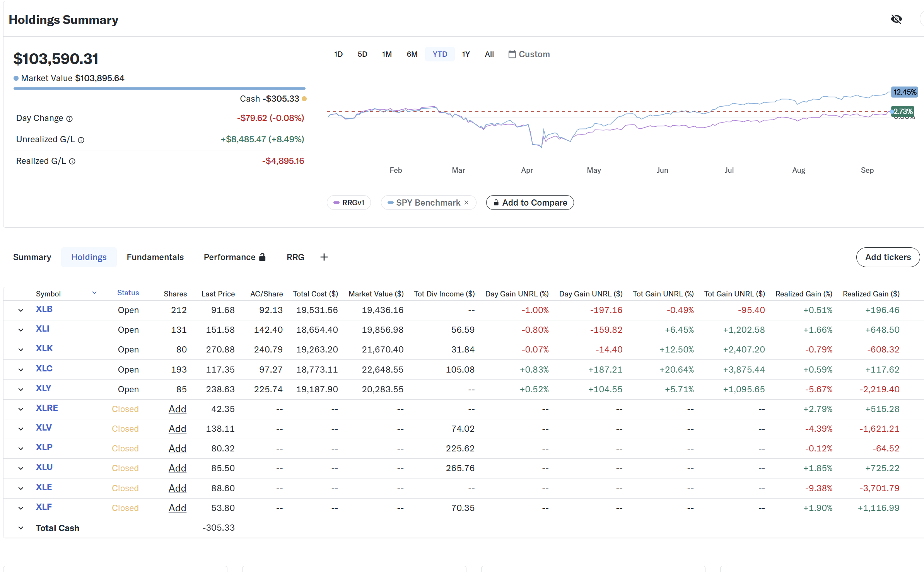Click plus icon to add tab

[324, 257]
